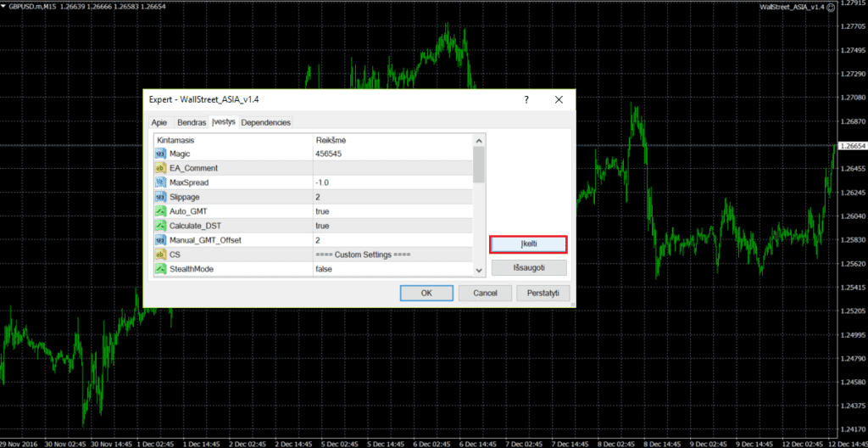
Task: Click the Perstatyti reset button
Action: point(543,294)
